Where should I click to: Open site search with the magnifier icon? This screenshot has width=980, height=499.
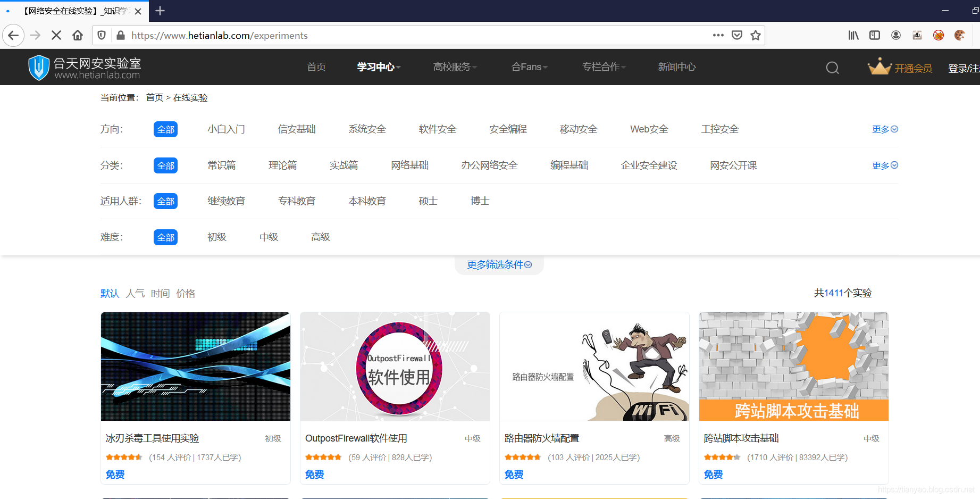(833, 68)
